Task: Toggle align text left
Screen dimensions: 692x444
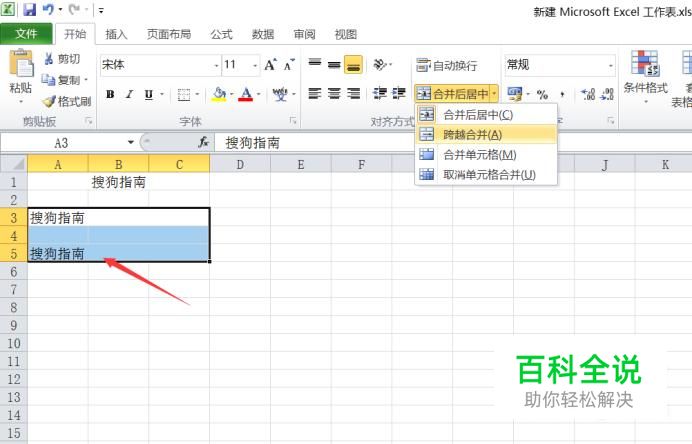Action: pos(315,94)
